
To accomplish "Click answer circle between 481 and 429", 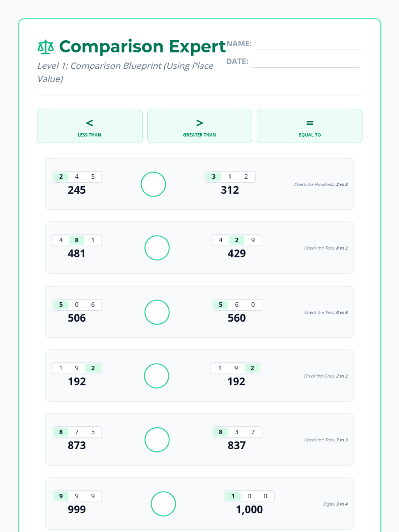I will point(157,248).
